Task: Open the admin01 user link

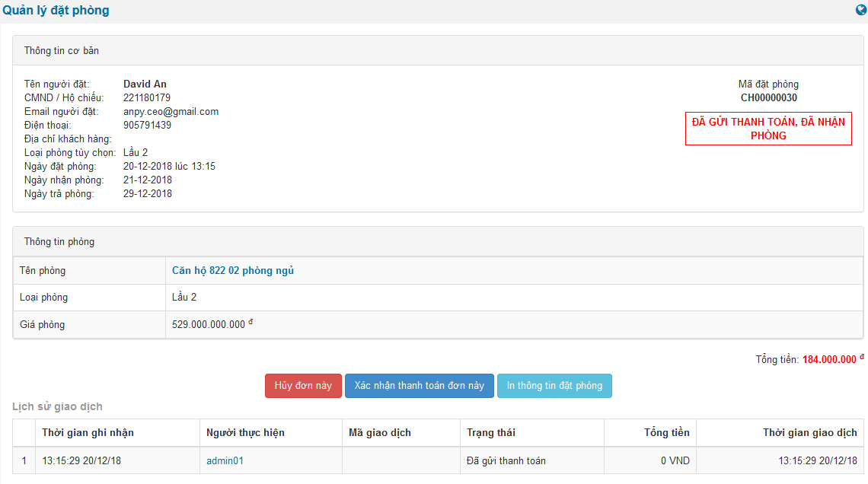Action: 225,460
